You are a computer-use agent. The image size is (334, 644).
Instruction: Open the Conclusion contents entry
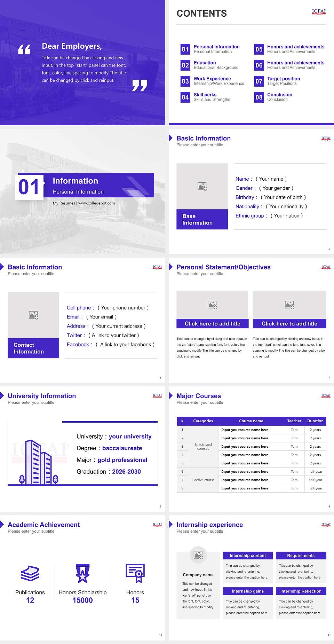tap(280, 97)
